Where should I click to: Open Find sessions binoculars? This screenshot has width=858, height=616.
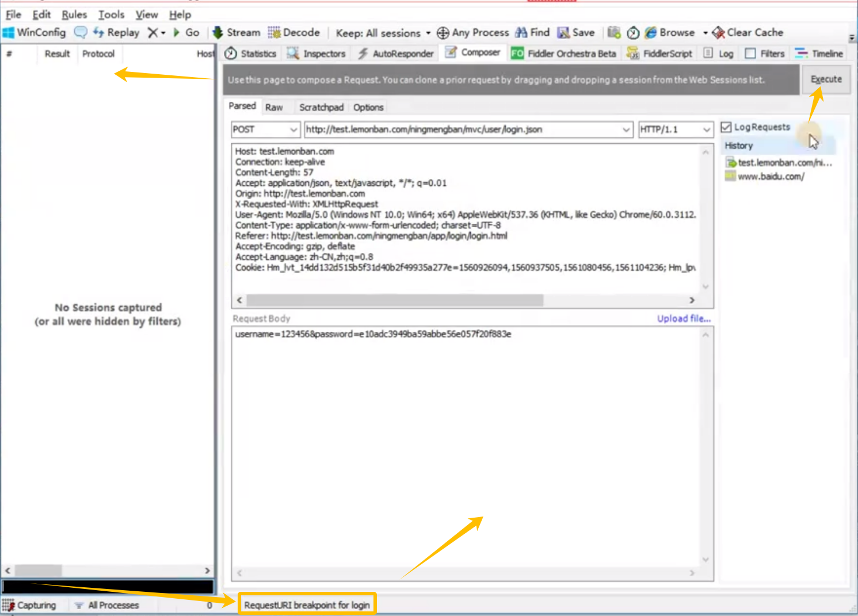tap(533, 33)
